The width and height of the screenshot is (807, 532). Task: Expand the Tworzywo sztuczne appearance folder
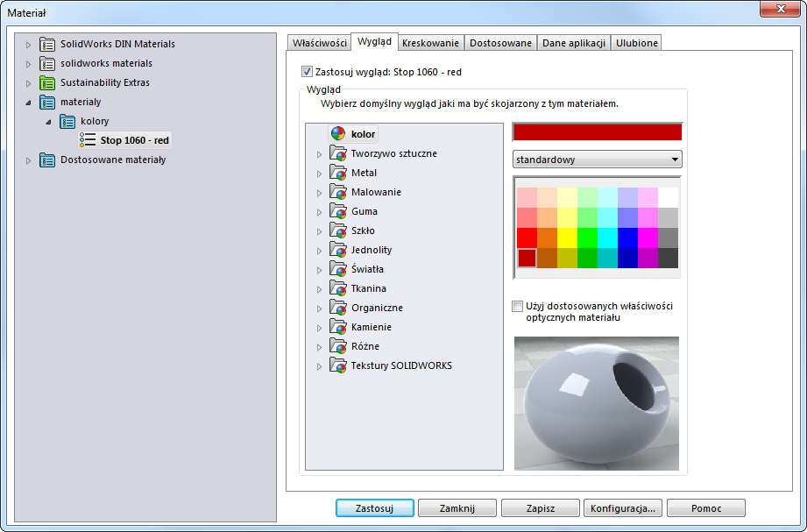pos(320,154)
